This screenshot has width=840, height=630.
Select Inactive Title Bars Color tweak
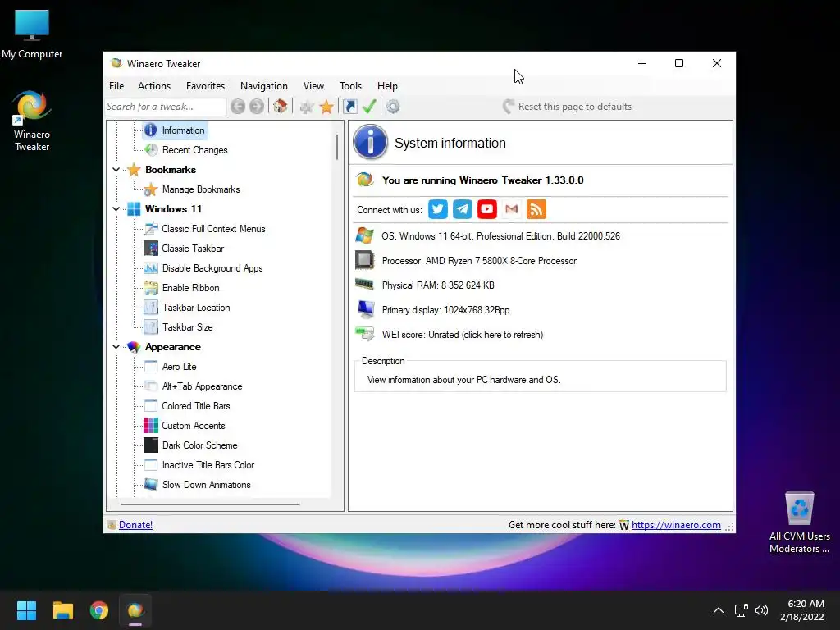tap(208, 465)
